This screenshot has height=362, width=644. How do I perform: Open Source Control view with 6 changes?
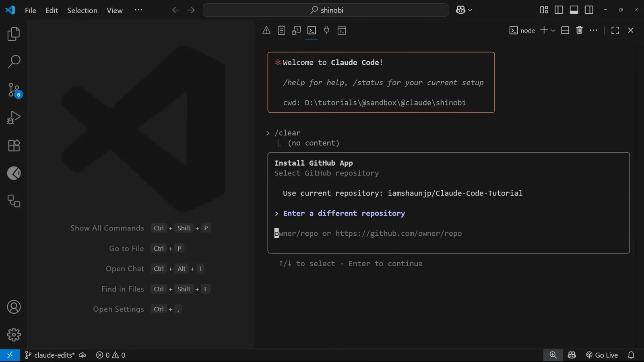pos(14,90)
